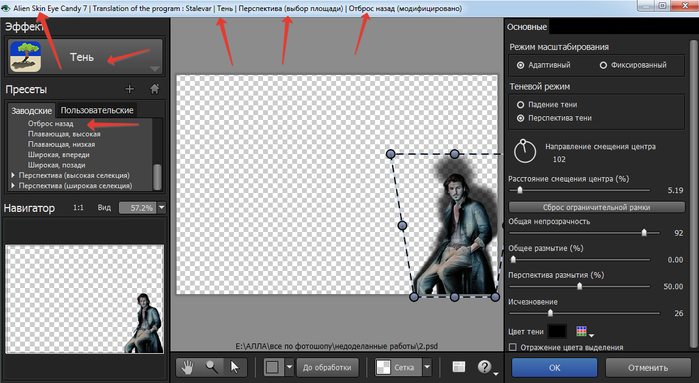Click the Navigator preview thumbnail
Image resolution: width=699 pixels, height=383 pixels.
pyautogui.click(x=84, y=299)
